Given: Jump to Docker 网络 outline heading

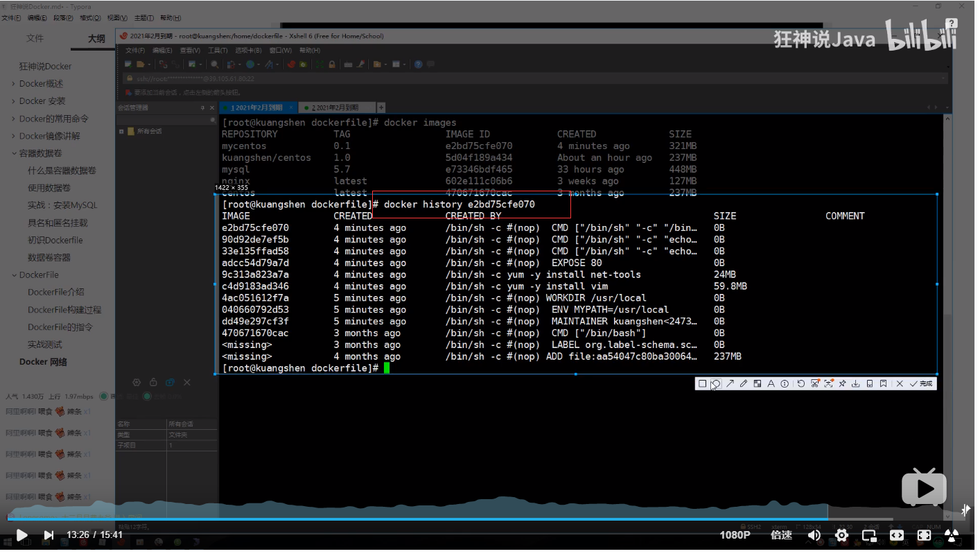Looking at the screenshot, I should 43,362.
